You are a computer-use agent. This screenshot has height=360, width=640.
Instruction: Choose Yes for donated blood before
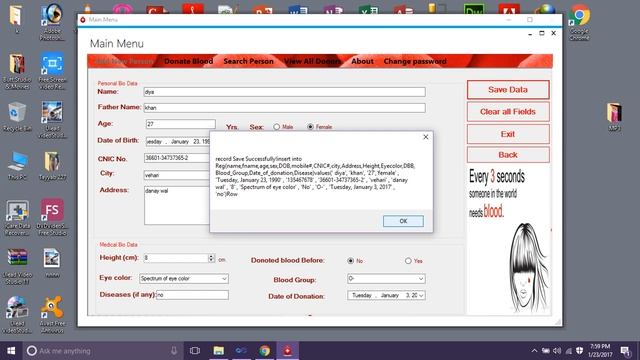[408, 260]
